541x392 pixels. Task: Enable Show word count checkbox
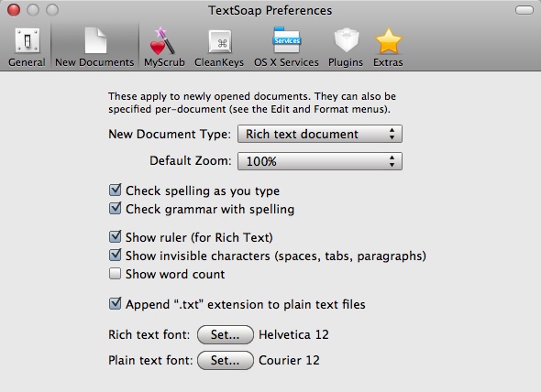pos(115,274)
